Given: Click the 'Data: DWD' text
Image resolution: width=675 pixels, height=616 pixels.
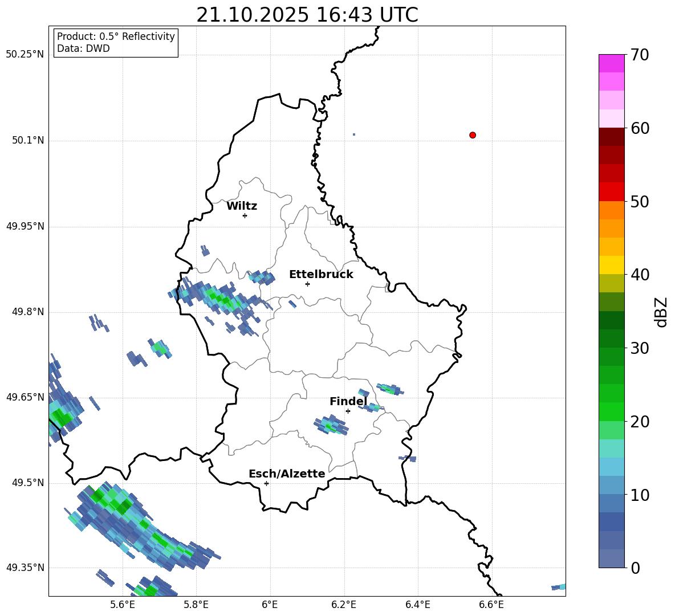Looking at the screenshot, I should point(83,48).
